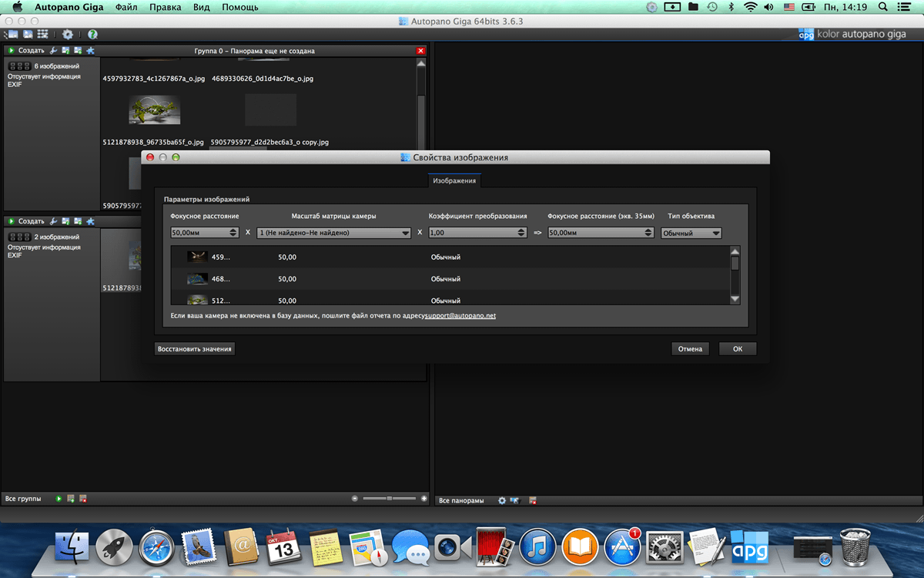Click the select images icon in main toolbar
This screenshot has width=924, height=578.
[27, 35]
